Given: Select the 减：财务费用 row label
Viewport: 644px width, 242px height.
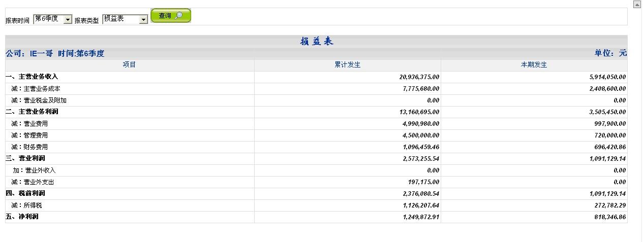Looking at the screenshot, I should [29, 147].
